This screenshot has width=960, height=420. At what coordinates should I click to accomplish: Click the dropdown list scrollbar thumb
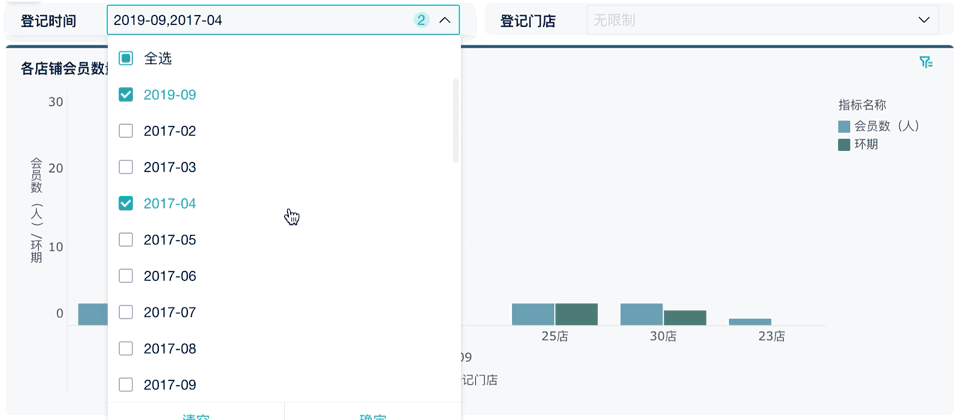pos(456,120)
